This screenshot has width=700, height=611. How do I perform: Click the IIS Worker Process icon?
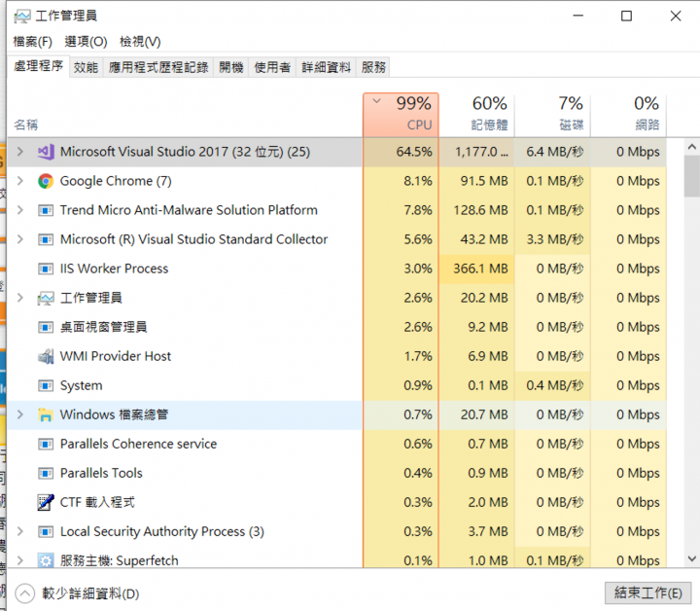coord(46,269)
